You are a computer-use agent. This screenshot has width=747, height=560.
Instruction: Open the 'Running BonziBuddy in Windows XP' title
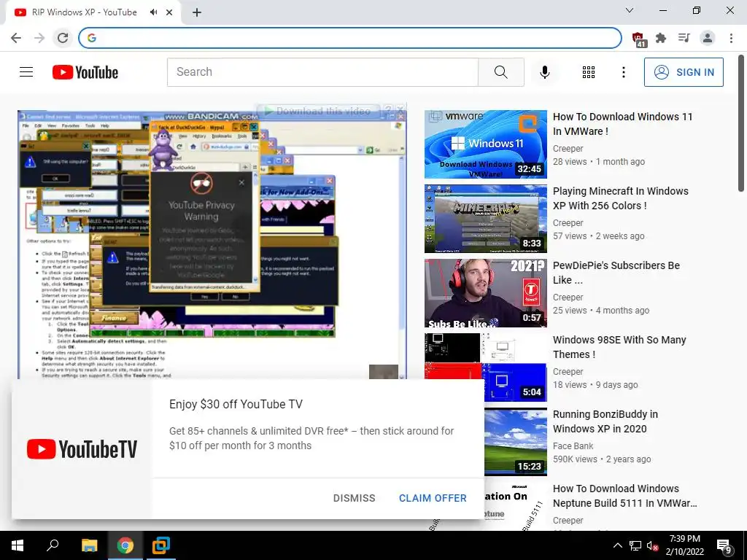605,421
